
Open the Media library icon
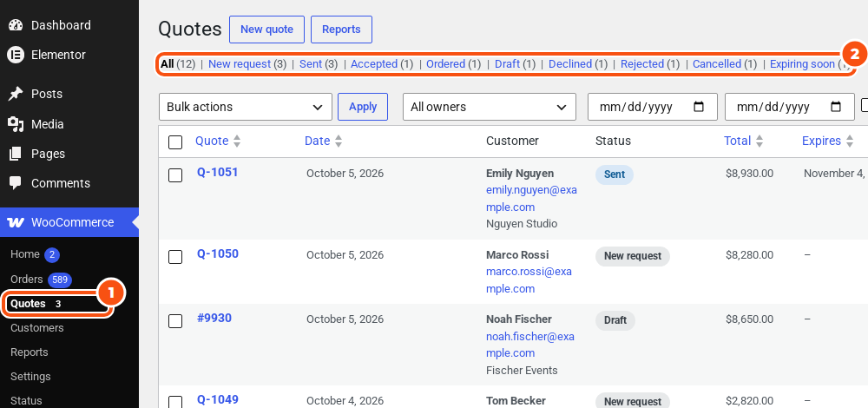tap(16, 124)
